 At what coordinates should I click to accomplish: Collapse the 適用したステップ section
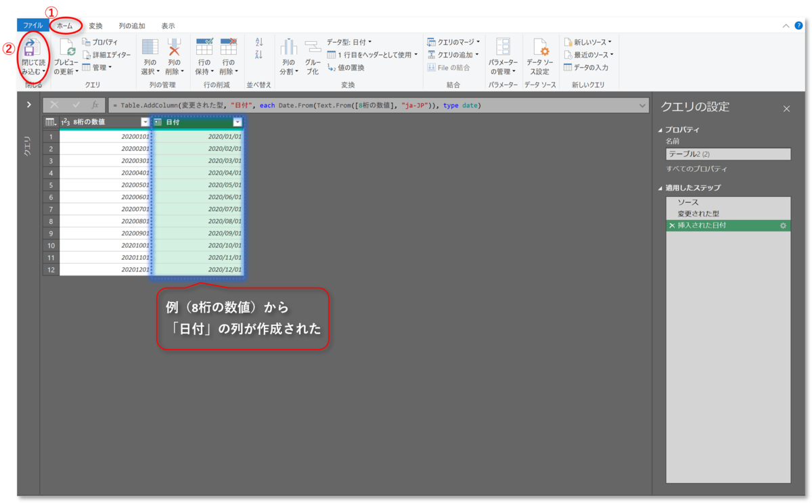pos(661,188)
